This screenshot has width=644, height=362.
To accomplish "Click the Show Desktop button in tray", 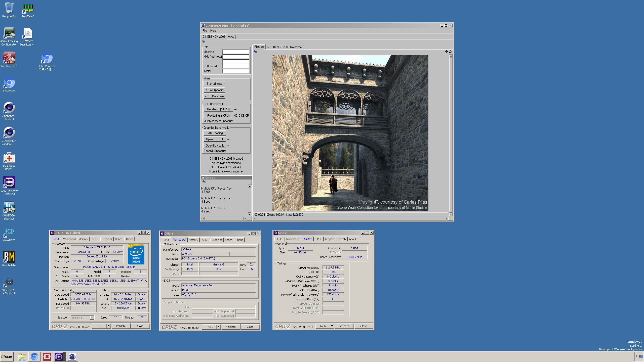I will coord(641,357).
